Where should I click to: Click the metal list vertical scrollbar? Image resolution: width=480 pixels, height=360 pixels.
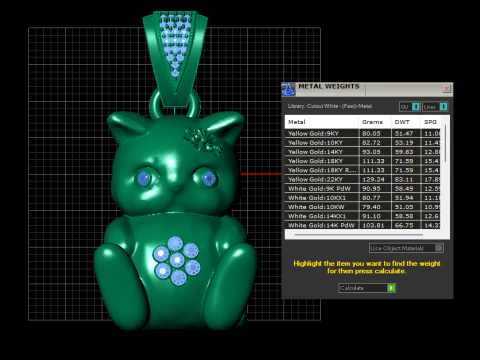click(x=445, y=143)
